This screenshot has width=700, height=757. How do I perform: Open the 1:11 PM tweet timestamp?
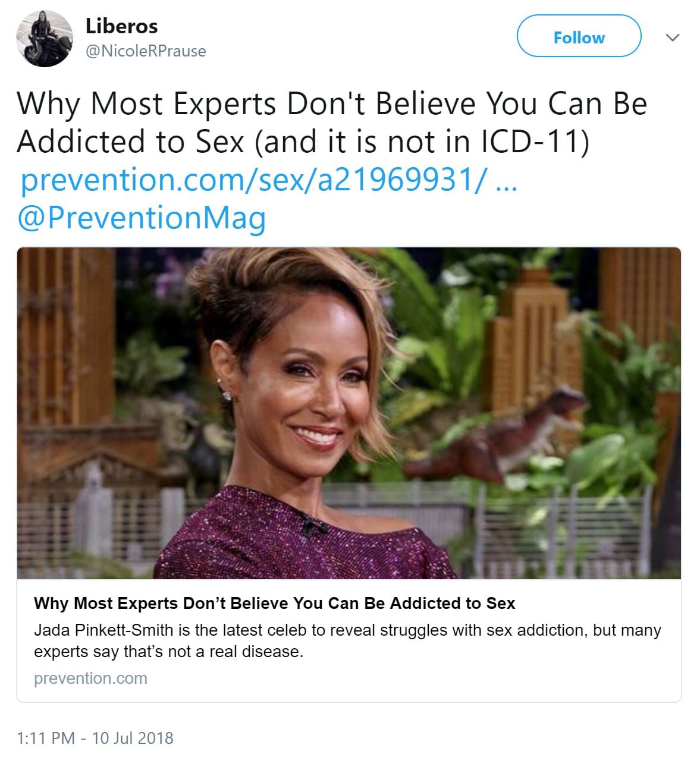tap(46, 738)
